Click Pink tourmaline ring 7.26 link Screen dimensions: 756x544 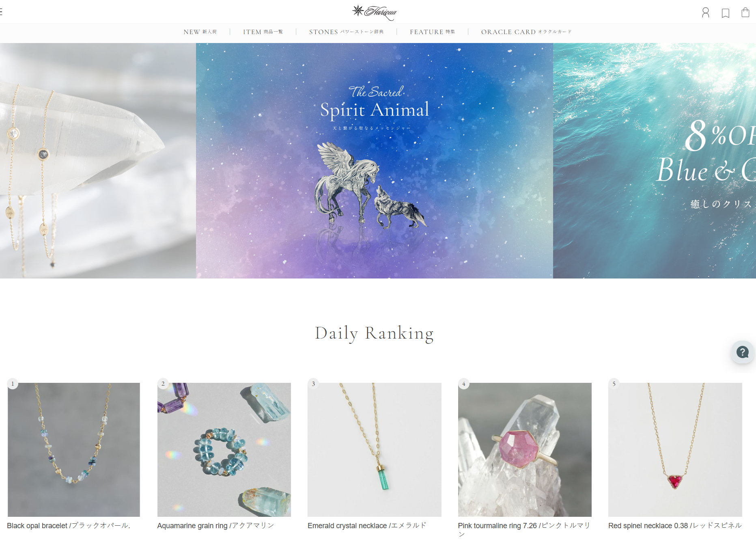tap(524, 529)
